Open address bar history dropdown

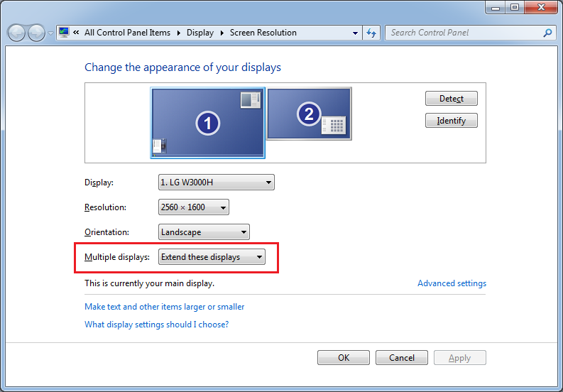tap(355, 33)
